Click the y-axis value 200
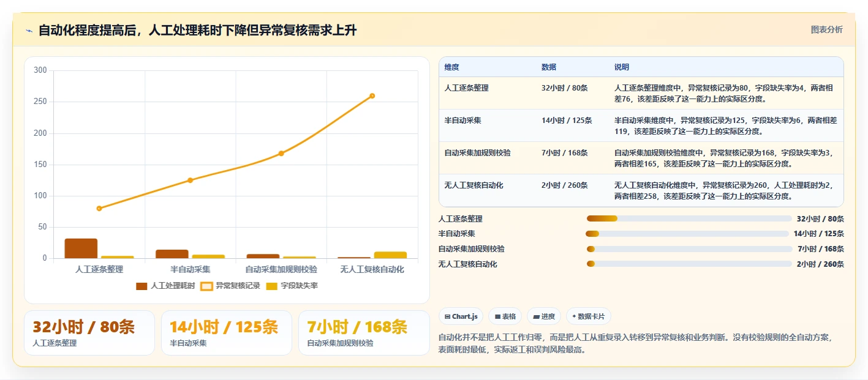The width and height of the screenshot is (868, 380). 40,133
